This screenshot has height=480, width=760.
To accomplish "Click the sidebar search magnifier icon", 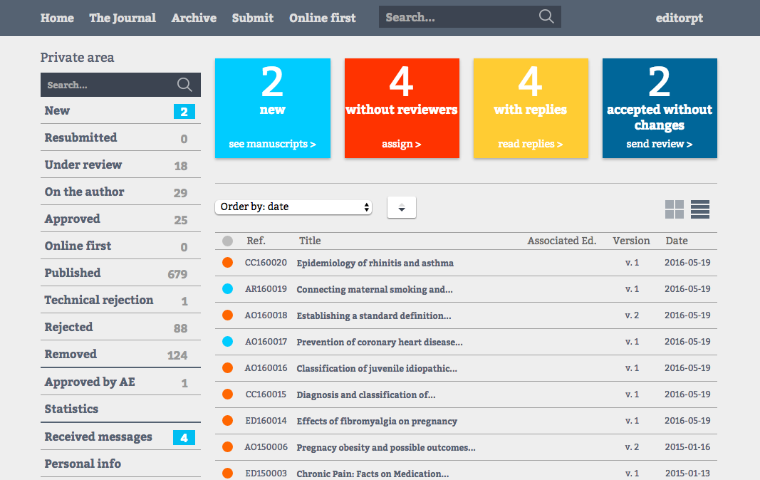I will coord(184,85).
